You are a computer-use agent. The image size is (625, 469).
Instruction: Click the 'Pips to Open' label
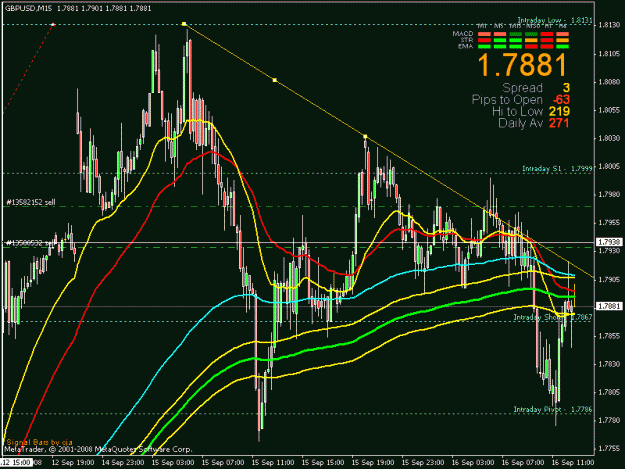click(x=507, y=100)
